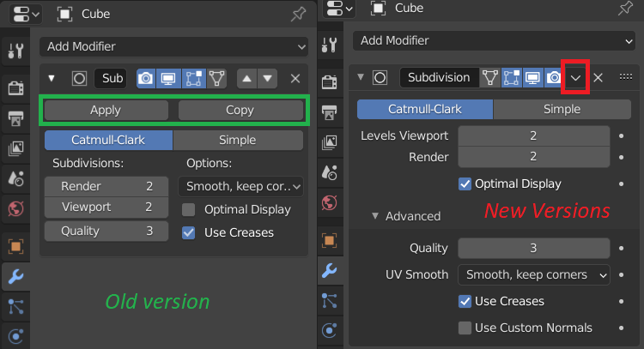
Task: Select Catmull-Clark in new version
Action: coord(425,109)
